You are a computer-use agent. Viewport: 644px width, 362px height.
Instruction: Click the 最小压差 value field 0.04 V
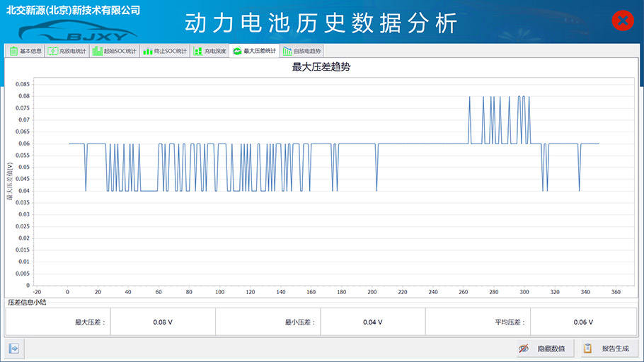click(372, 322)
